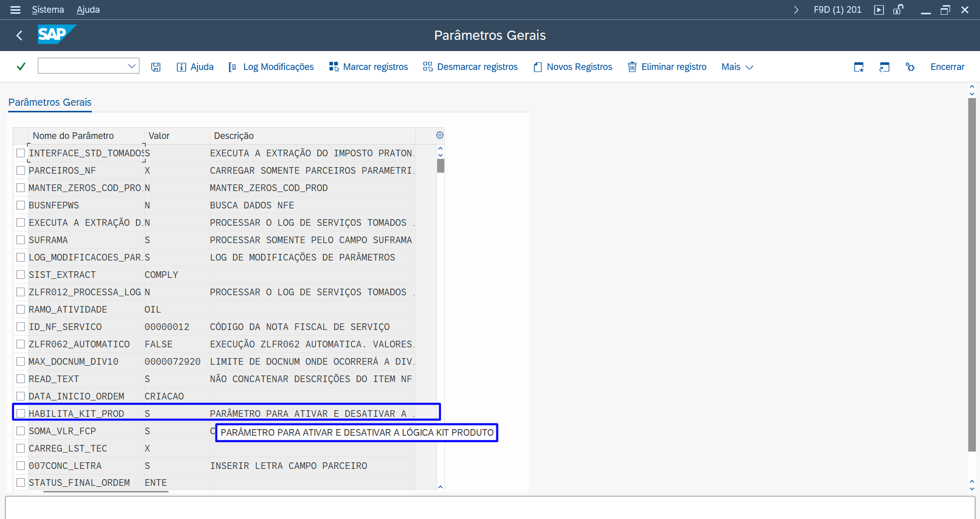980x519 pixels.
Task: Click the page scroll down arrow at bottom
Action: coord(972,489)
